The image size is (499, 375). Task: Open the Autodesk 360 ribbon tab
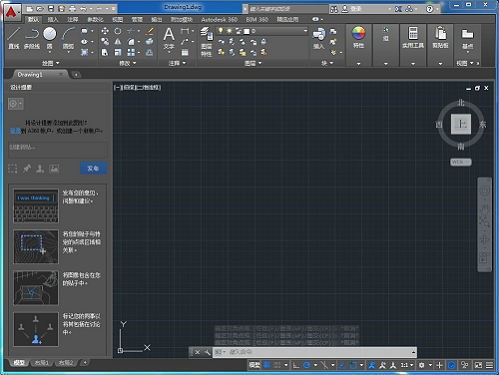tap(219, 19)
